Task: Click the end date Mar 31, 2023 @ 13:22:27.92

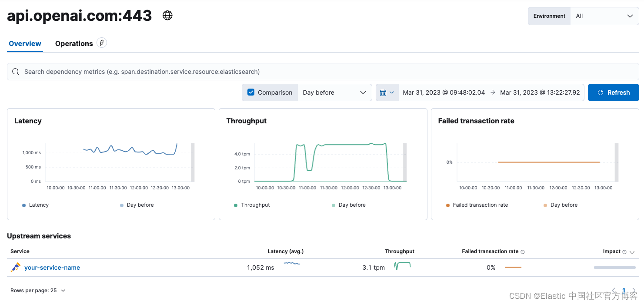Action: [540, 93]
